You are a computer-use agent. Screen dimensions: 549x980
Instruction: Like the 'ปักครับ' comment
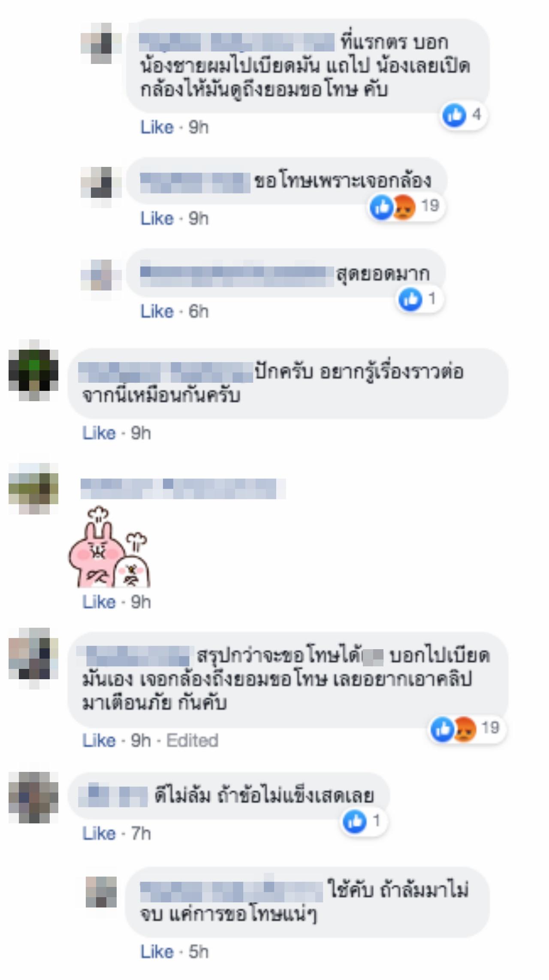(x=99, y=433)
